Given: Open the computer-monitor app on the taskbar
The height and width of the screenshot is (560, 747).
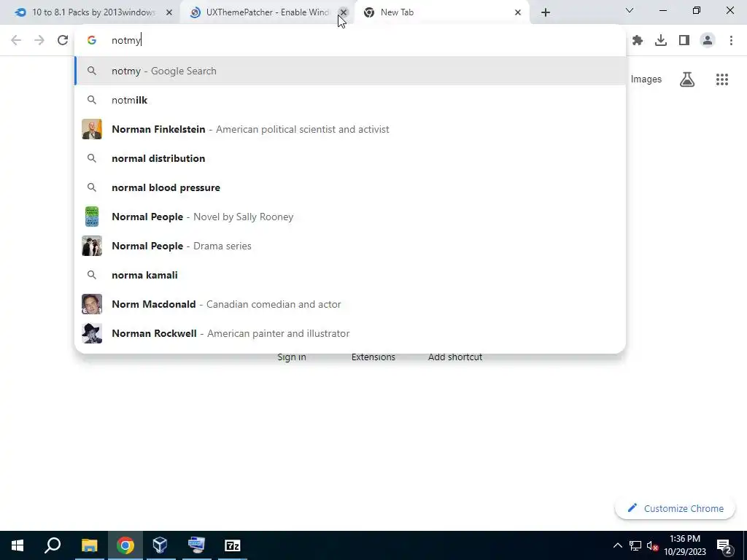Looking at the screenshot, I should pyautogui.click(x=196, y=545).
